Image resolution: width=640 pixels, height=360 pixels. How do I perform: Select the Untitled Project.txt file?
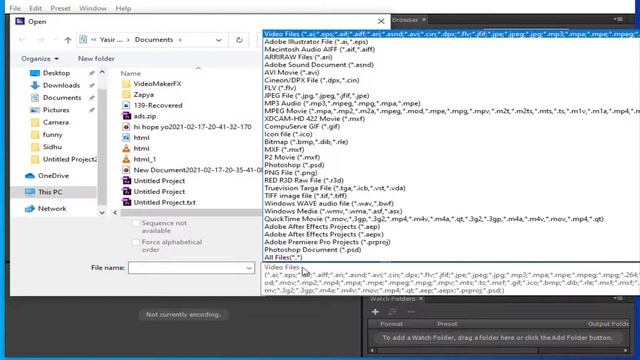point(164,202)
